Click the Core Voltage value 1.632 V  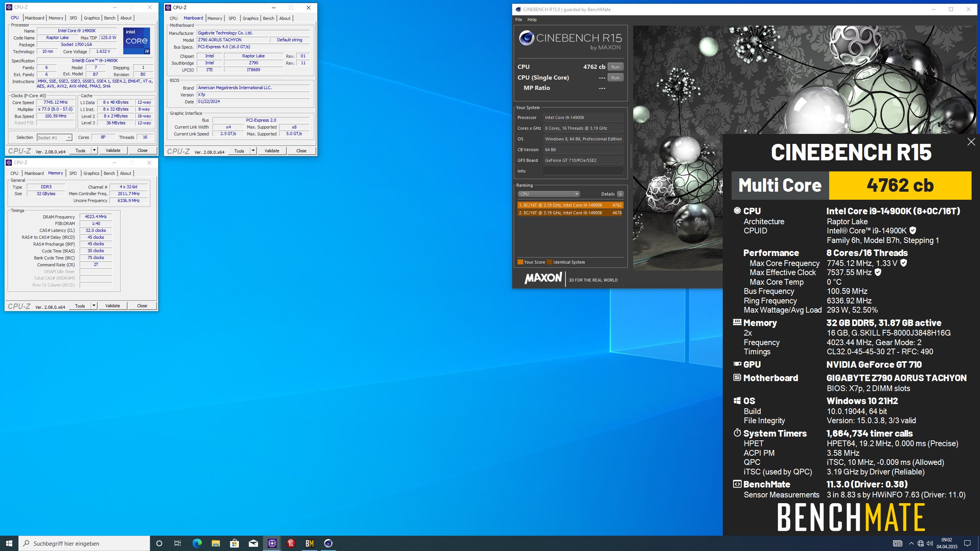[x=103, y=51]
